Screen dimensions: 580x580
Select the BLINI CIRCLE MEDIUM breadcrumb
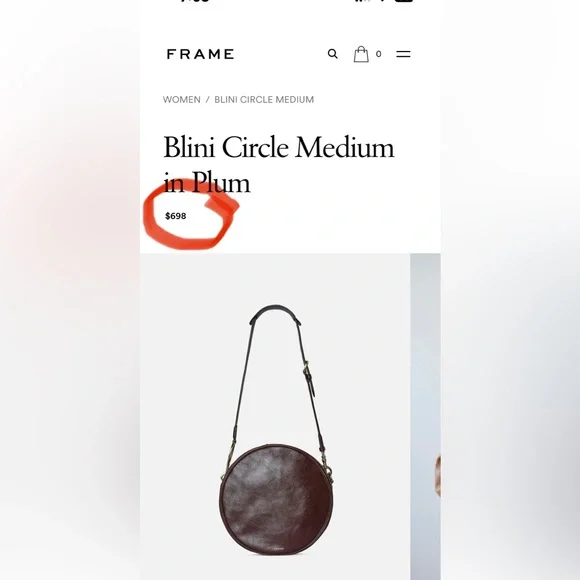pyautogui.click(x=264, y=100)
